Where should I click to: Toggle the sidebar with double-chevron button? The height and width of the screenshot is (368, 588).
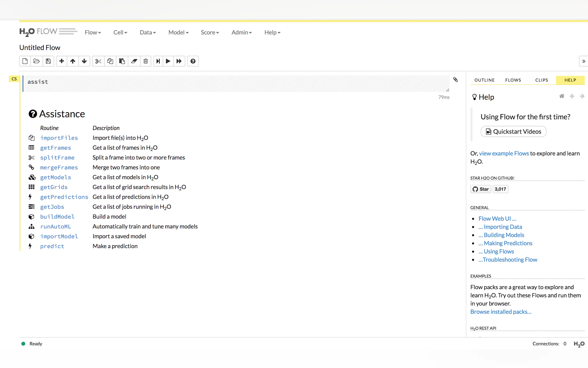[583, 61]
